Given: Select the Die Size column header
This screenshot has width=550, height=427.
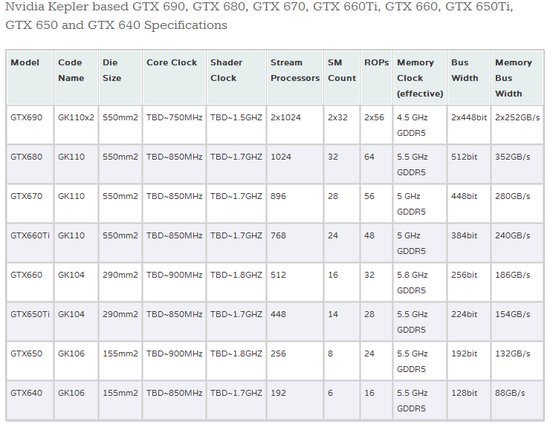Looking at the screenshot, I should pos(121,78).
